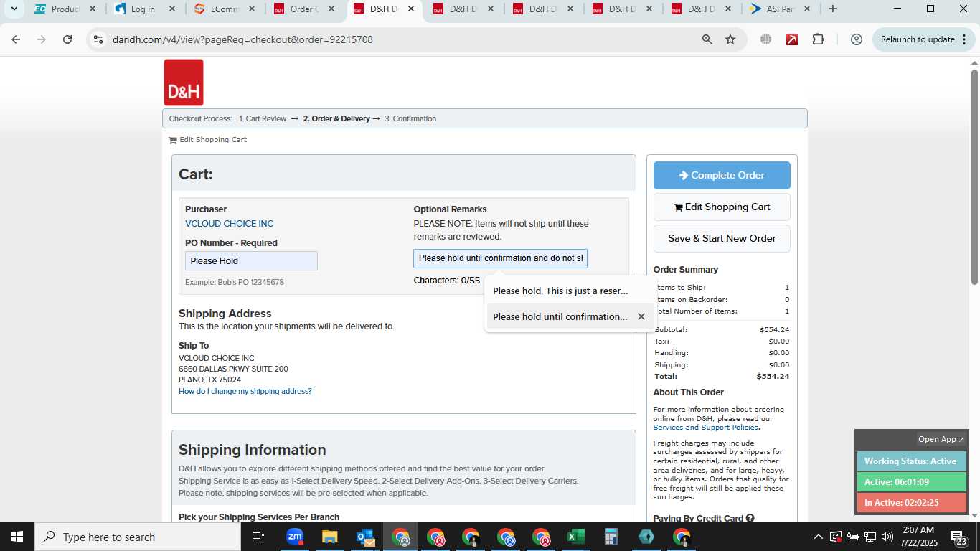Viewport: 980px width, 551px height.
Task: Click the Handling label in order summary
Action: [x=672, y=353]
